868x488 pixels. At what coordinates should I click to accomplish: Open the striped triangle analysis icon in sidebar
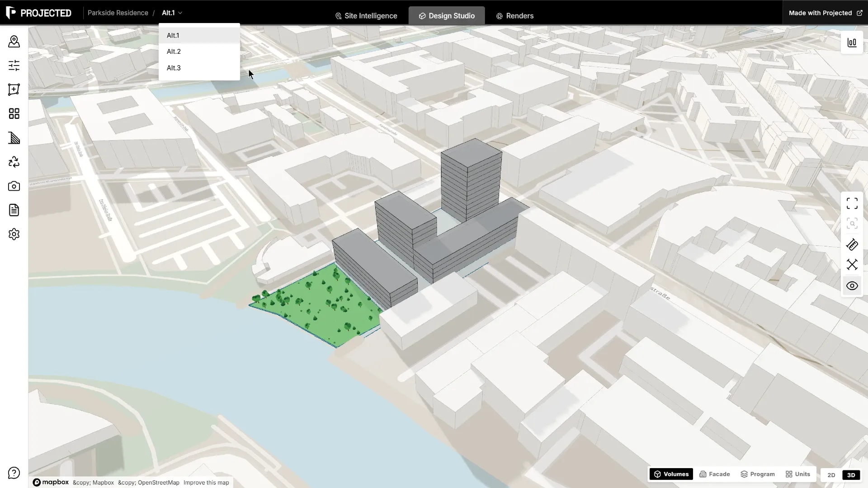(x=14, y=138)
